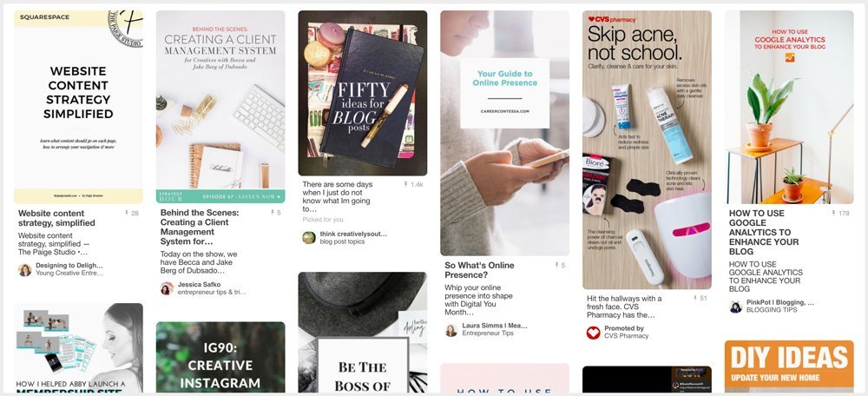Viewport: 868px width, 396px height.
Task: Open Website Content Strategy Simplified pin image
Action: [x=78, y=107]
